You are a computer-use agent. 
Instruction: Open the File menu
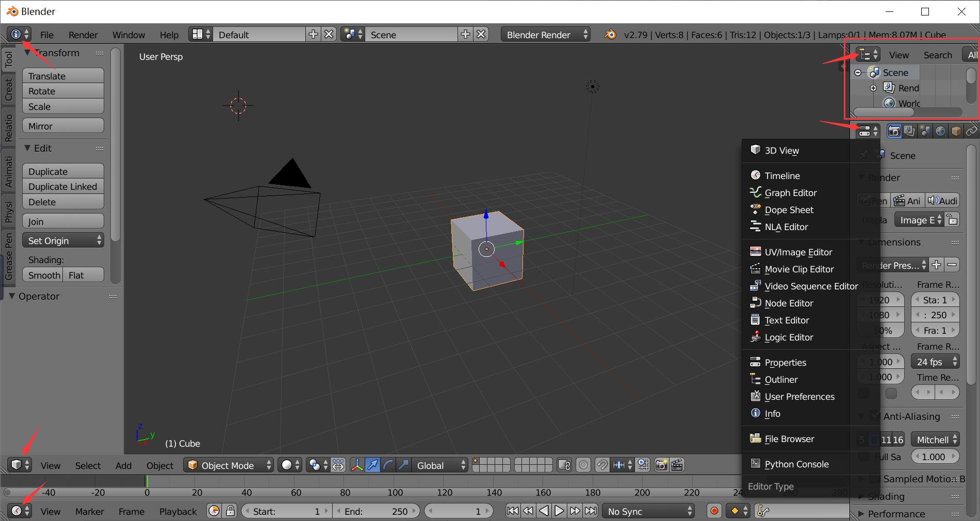click(47, 35)
